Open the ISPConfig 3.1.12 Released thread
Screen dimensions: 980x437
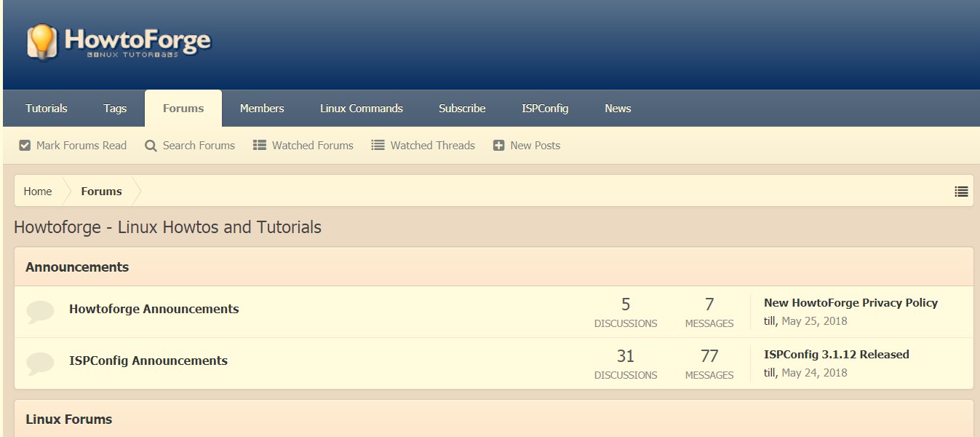coord(837,355)
